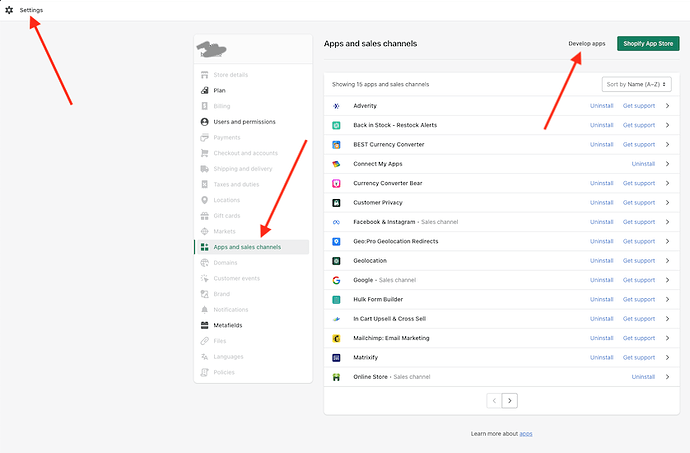Go to next page of apps
The height and width of the screenshot is (453, 690).
coord(510,401)
